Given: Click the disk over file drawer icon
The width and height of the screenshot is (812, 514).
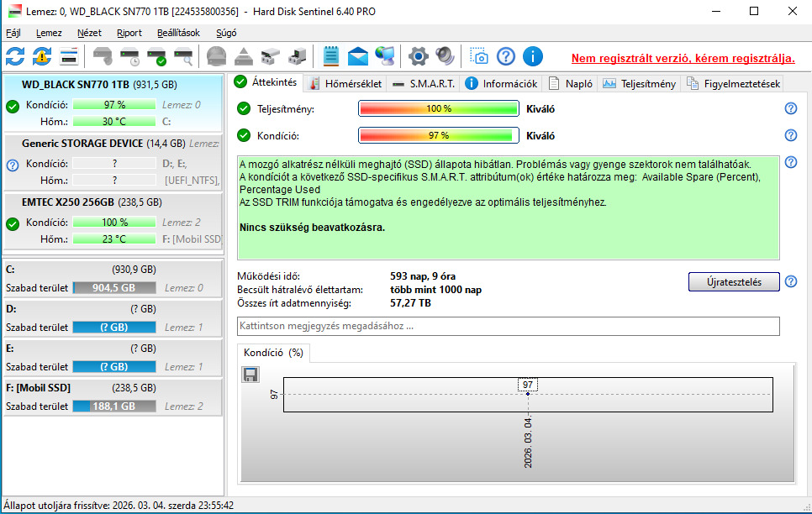Looking at the screenshot, I should click(271, 56).
